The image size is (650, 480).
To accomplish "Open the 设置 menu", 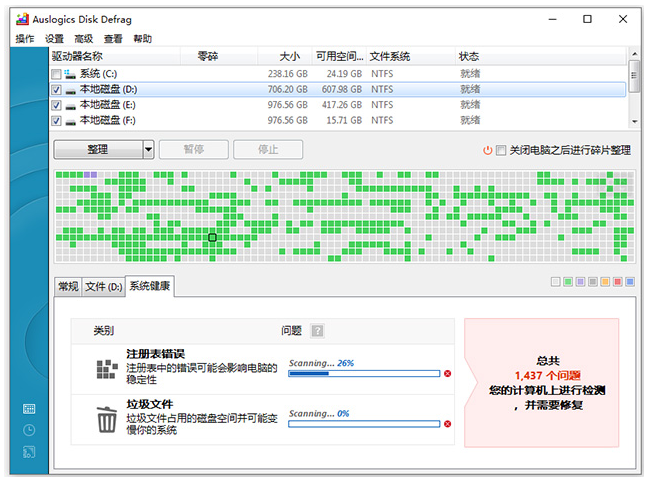I will click(x=54, y=39).
